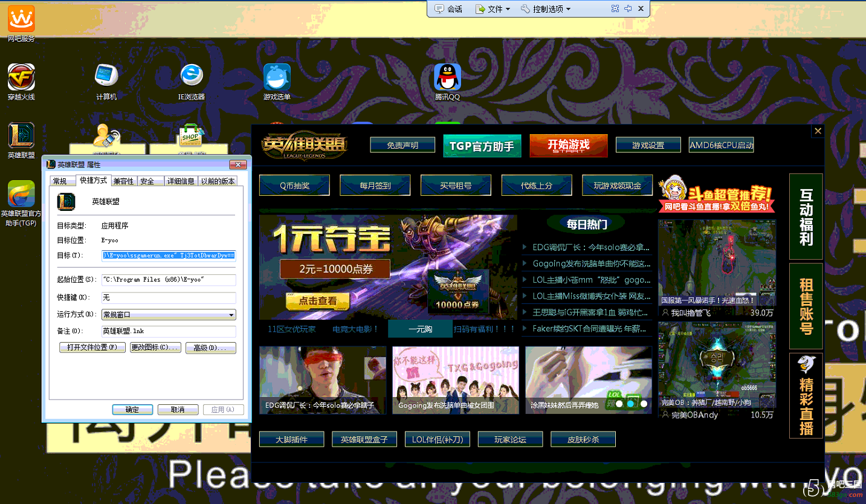The image size is (866, 504).
Task: Click the 英雄联盟盒子 button
Action: pyautogui.click(x=364, y=439)
